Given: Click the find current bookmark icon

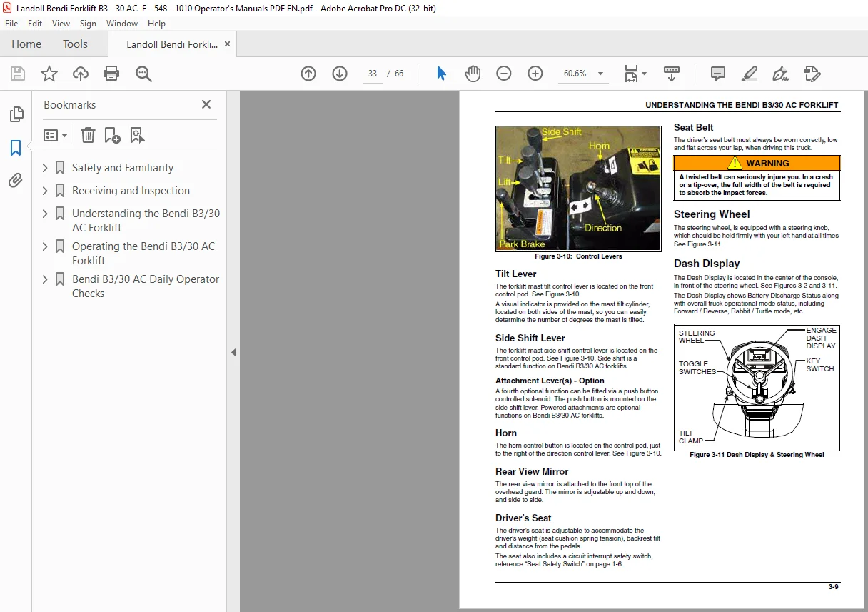Looking at the screenshot, I should coord(137,135).
